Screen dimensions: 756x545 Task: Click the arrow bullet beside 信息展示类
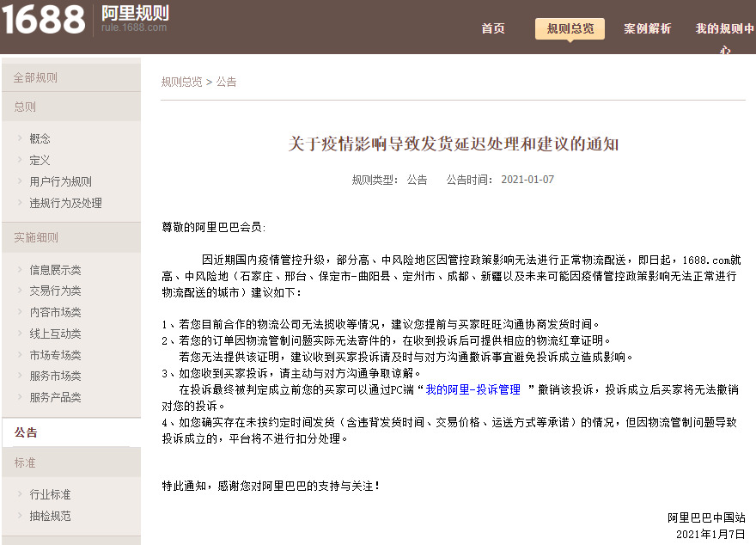20,270
